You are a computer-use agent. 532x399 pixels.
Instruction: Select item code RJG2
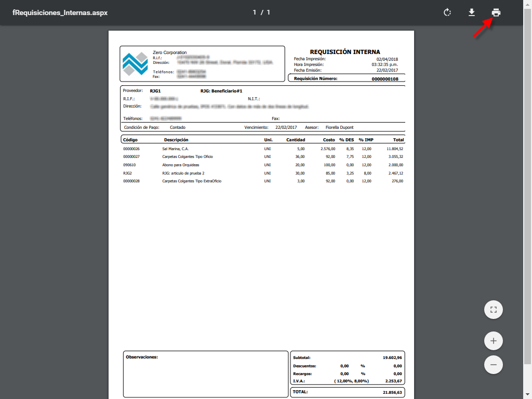point(127,173)
